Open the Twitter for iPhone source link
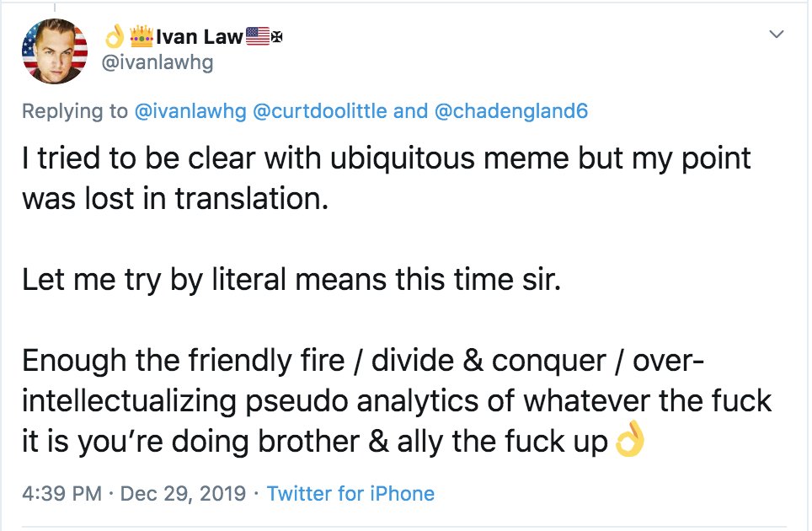The height and width of the screenshot is (531, 812). [x=350, y=493]
